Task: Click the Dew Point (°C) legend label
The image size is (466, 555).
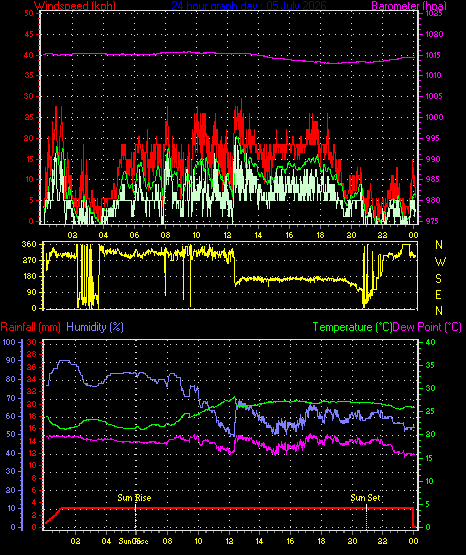Action: pos(427,327)
